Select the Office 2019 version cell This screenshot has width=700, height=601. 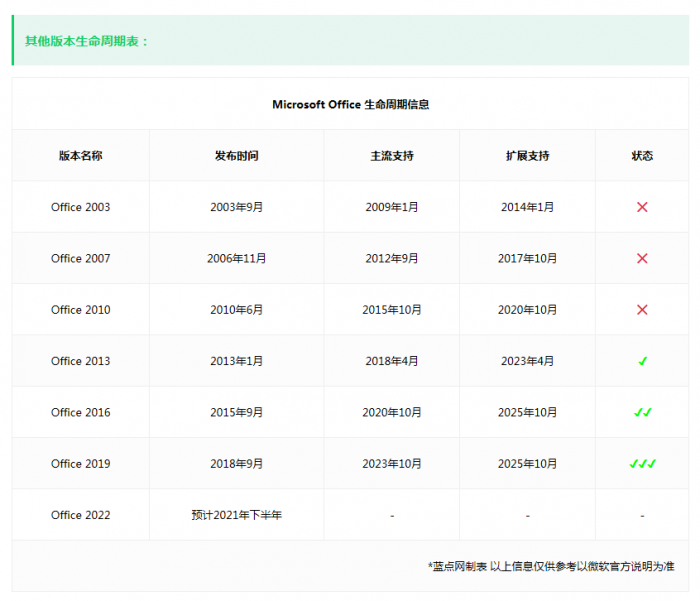(80, 464)
